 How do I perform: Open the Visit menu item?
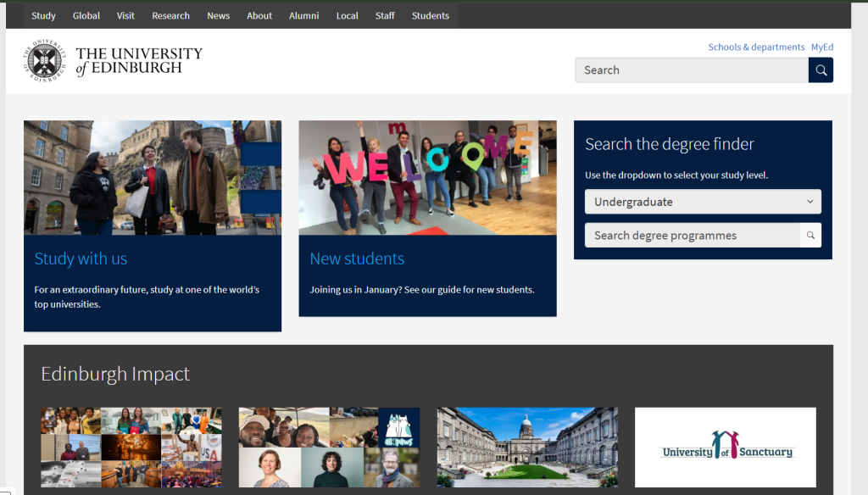coord(125,15)
